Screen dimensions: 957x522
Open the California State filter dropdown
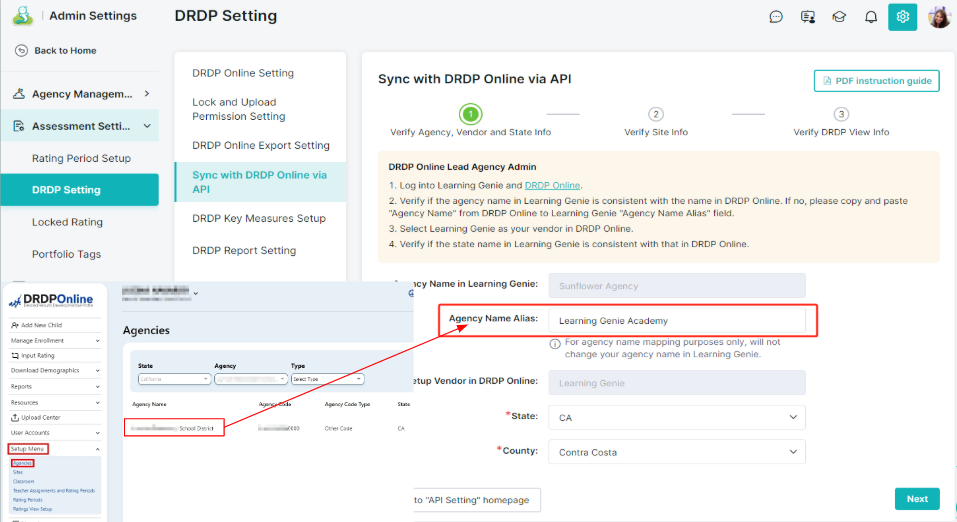[x=175, y=379]
